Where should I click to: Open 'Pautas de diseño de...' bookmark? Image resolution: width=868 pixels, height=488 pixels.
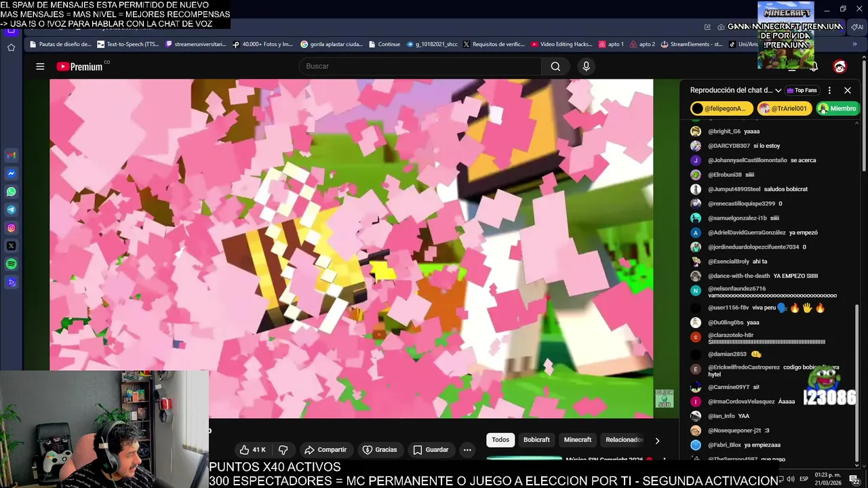click(60, 44)
